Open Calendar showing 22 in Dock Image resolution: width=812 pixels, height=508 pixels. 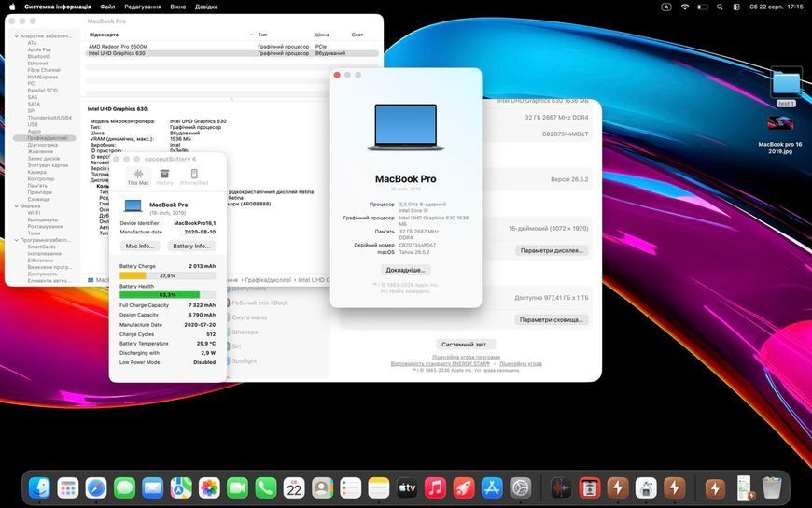pyautogui.click(x=294, y=487)
